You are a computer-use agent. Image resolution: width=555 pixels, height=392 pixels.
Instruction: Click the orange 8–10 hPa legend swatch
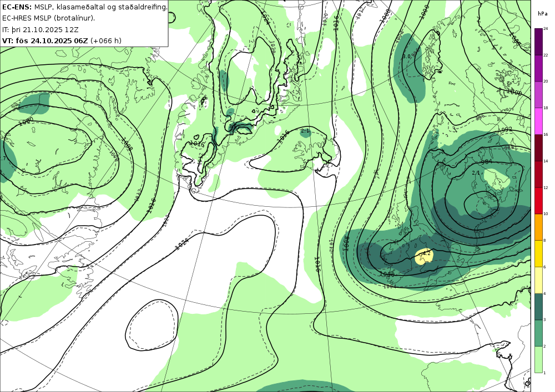(x=539, y=227)
